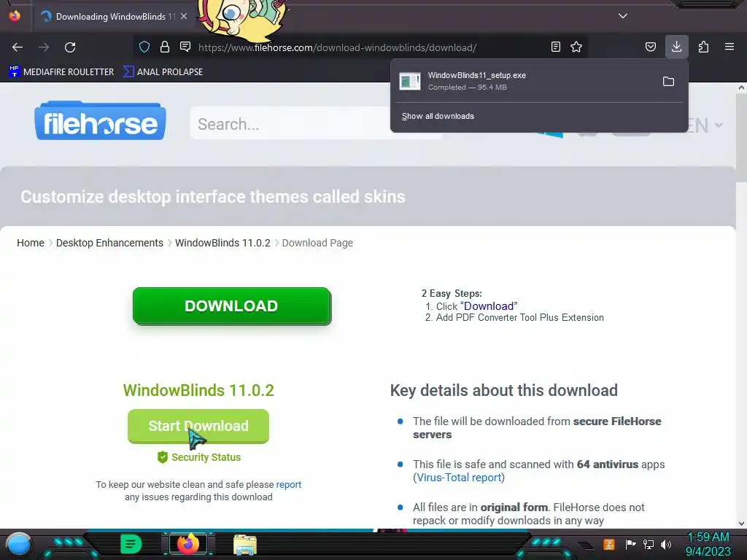This screenshot has height=560, width=747.
Task: Open the Security Status link
Action: tap(206, 457)
